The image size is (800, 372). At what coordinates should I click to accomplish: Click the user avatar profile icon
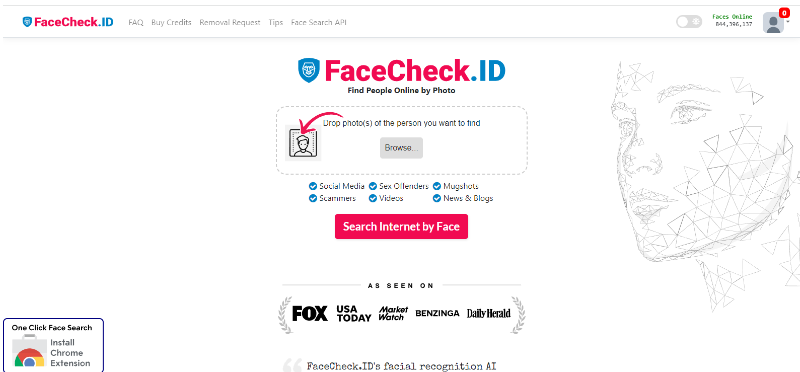tap(773, 23)
